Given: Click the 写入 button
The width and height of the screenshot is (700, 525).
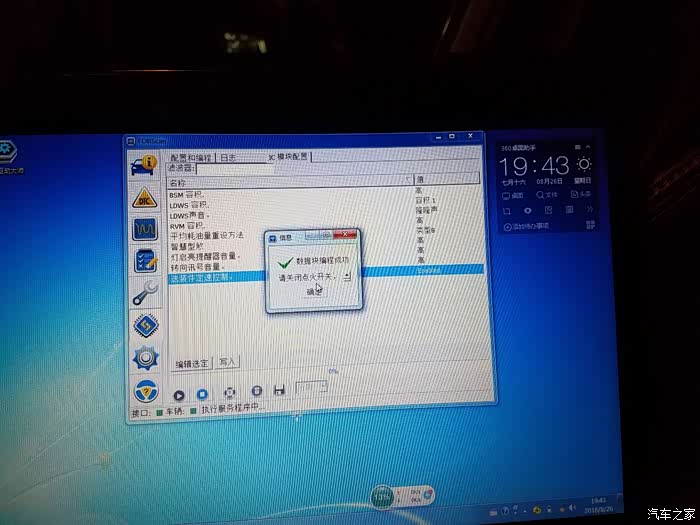Looking at the screenshot, I should click(227, 362).
